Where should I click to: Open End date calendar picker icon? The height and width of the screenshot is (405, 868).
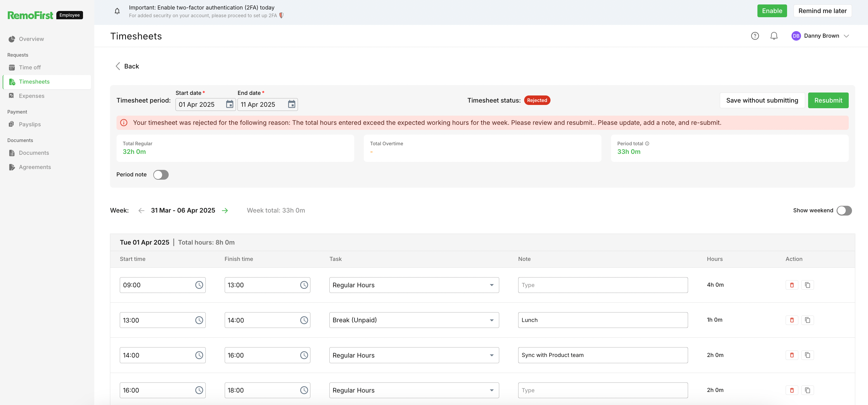tap(291, 104)
